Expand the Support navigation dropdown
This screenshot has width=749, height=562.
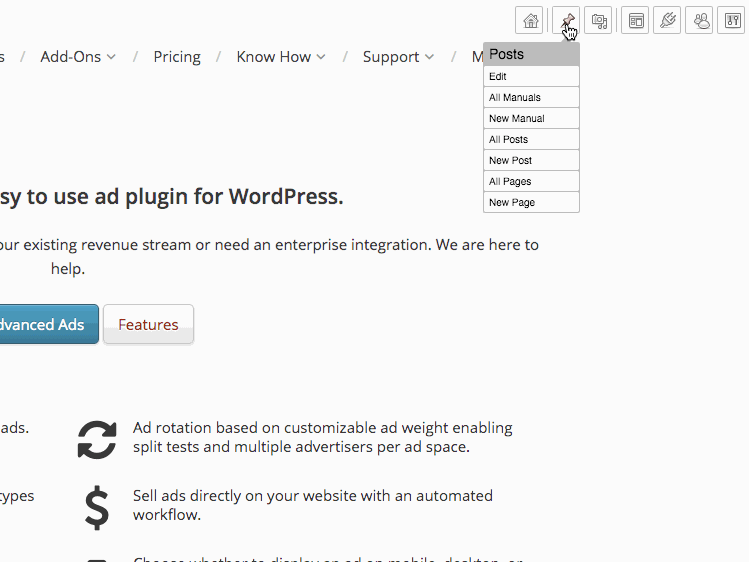point(398,57)
